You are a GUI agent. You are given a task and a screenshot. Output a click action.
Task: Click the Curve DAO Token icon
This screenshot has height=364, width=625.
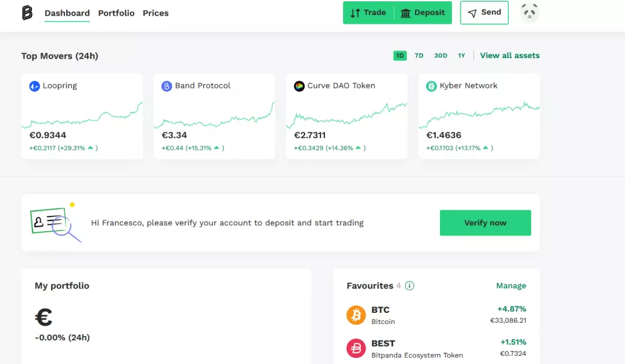(299, 86)
